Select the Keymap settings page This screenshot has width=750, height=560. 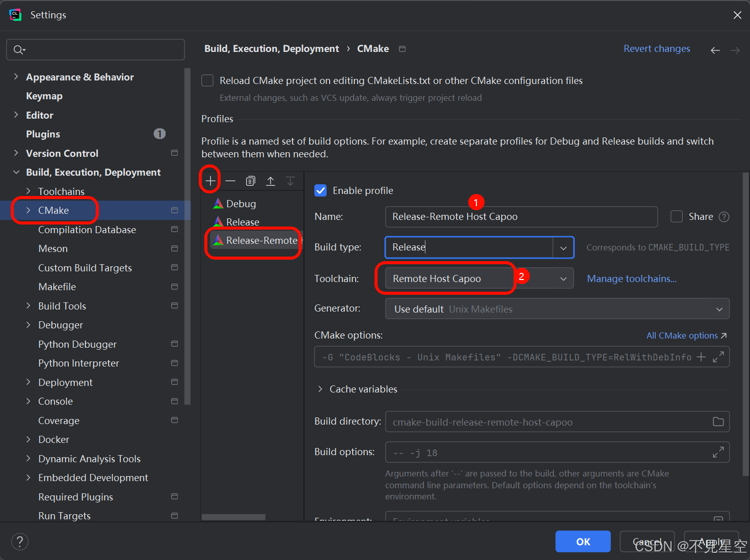click(x=44, y=96)
